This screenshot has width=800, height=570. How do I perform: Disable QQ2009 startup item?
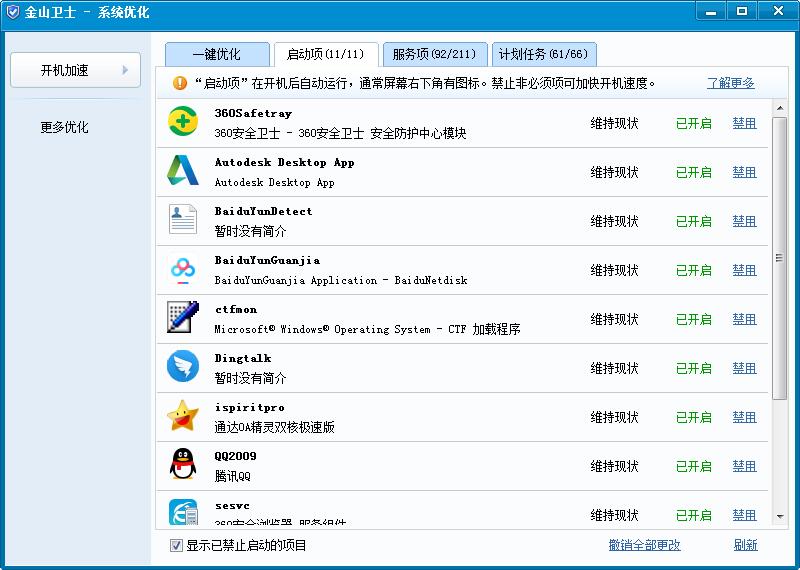pos(744,466)
